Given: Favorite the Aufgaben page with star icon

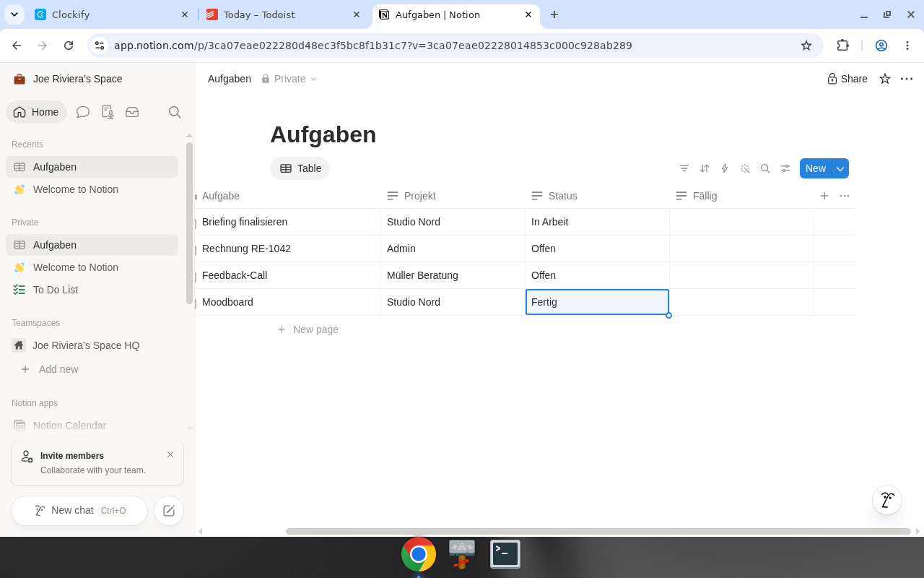Looking at the screenshot, I should coord(885,79).
